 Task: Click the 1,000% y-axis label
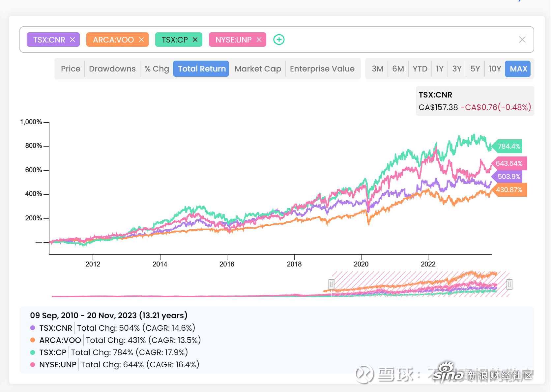tap(31, 122)
